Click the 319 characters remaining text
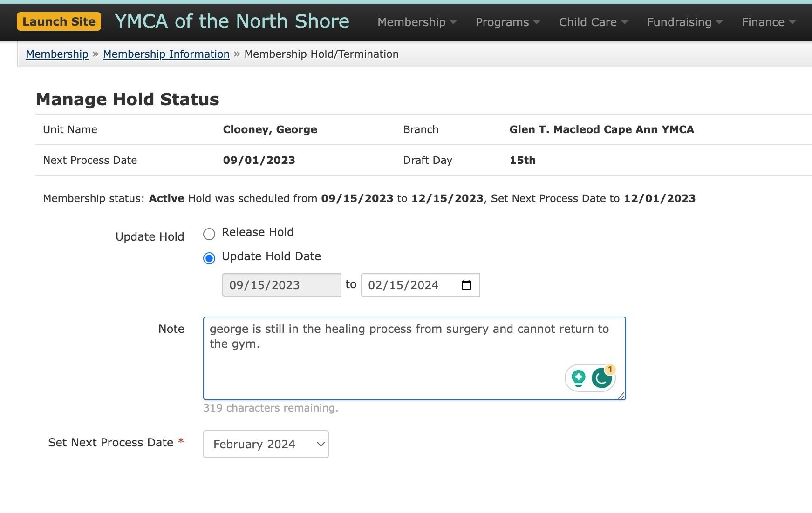The image size is (812, 513). (x=271, y=408)
